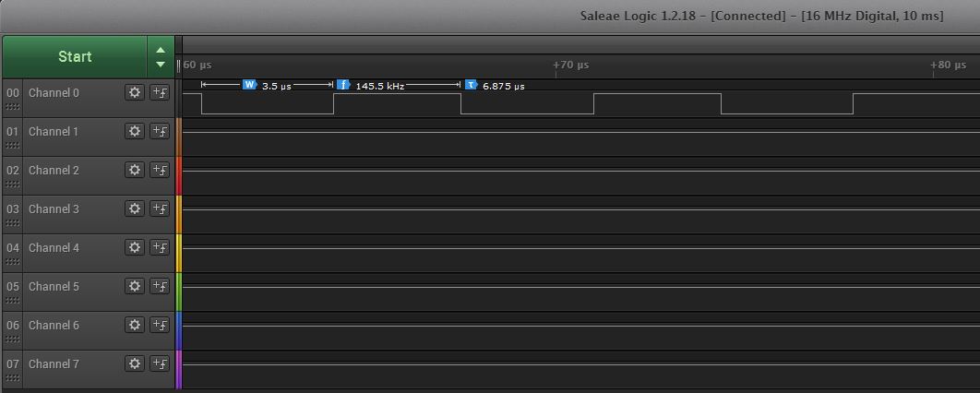Image resolution: width=980 pixels, height=393 pixels.
Task: Click the 60 µs timeline label
Action: point(197,65)
